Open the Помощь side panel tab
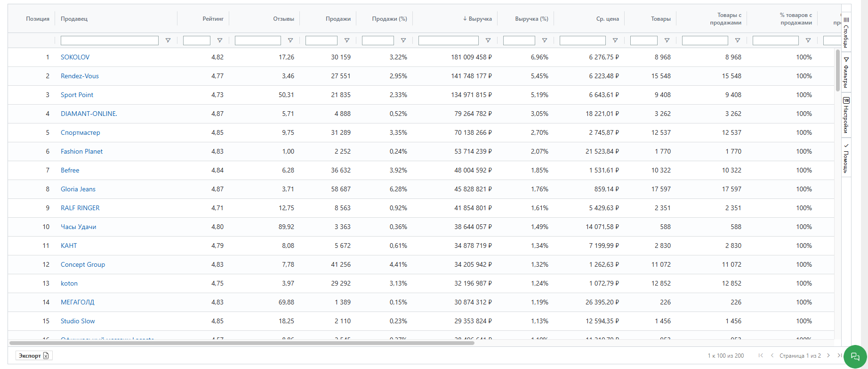Viewport: 868px width, 369px height. [846, 158]
